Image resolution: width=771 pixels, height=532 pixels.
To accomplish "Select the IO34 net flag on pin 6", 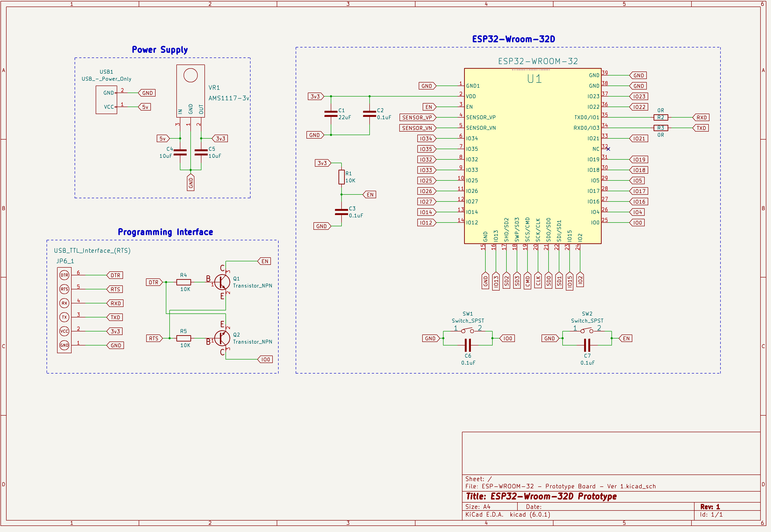I will (427, 138).
